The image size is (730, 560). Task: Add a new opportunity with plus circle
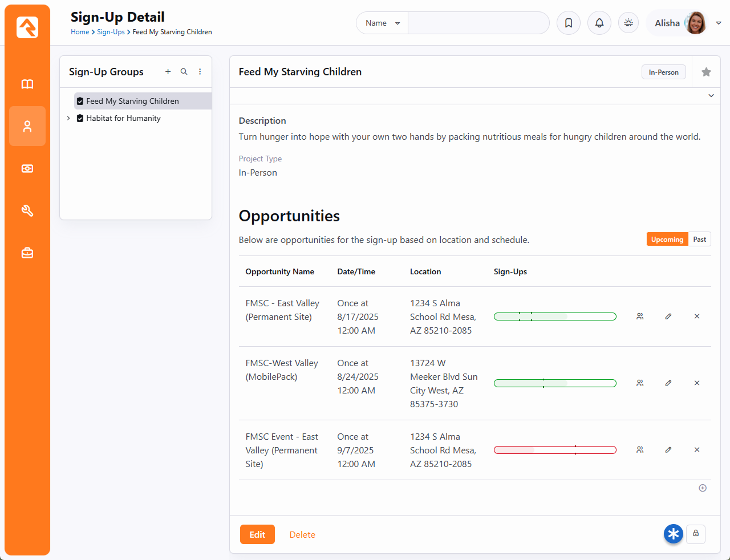(703, 488)
